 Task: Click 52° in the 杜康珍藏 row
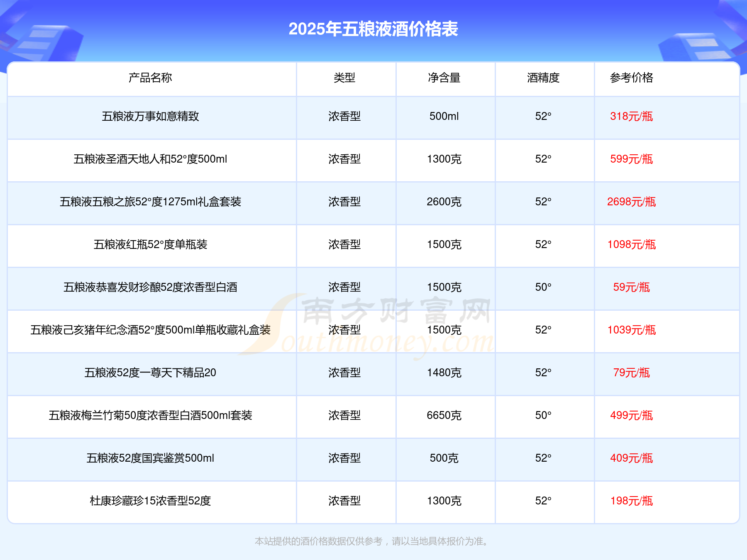click(543, 501)
